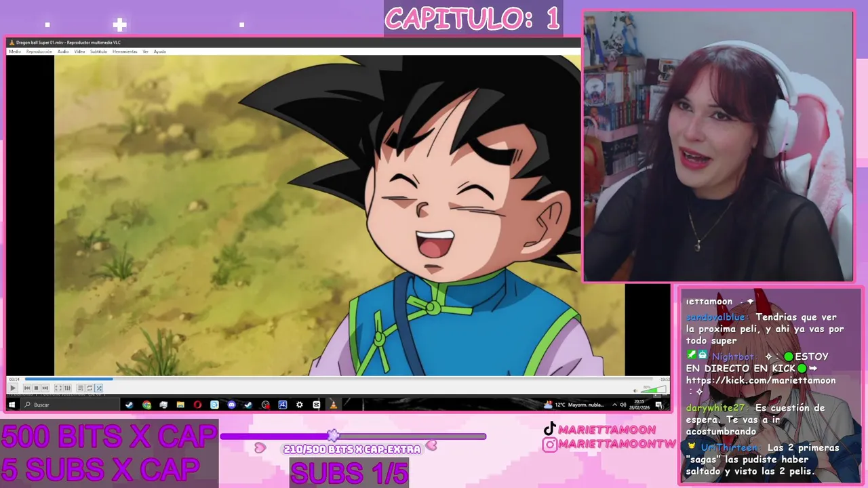
Task: Open VLC extended settings (equalizer icon)
Action: click(x=67, y=388)
